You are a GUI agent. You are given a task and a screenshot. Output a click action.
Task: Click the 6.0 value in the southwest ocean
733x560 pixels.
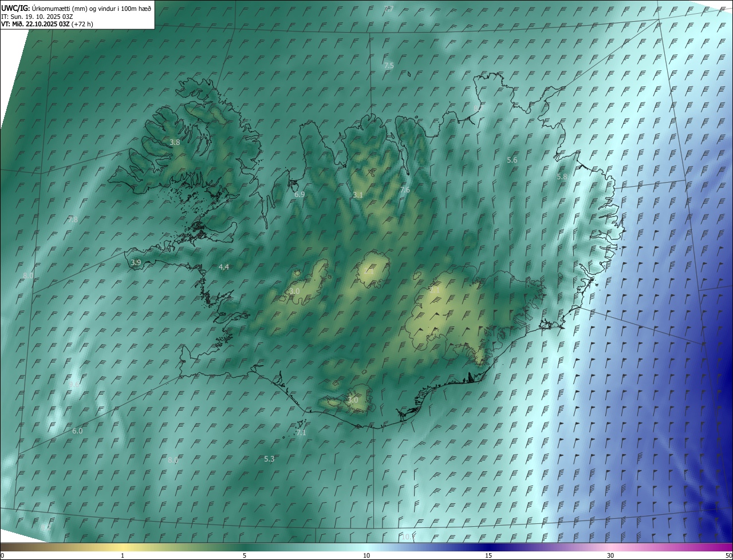(78, 431)
